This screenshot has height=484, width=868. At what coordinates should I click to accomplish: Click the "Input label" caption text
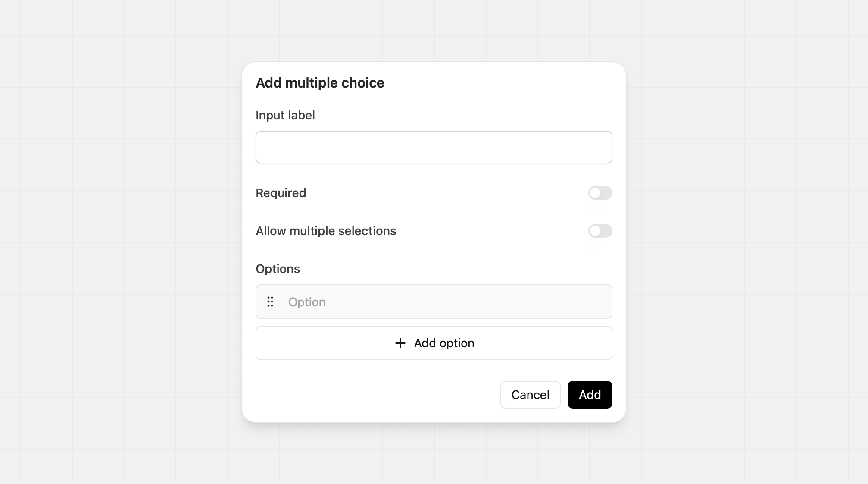[x=285, y=116]
